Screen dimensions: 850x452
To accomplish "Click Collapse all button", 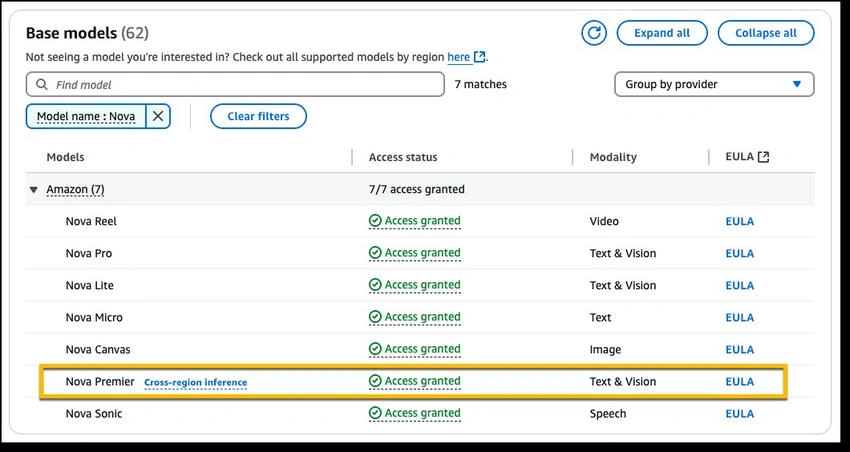I will [x=765, y=33].
